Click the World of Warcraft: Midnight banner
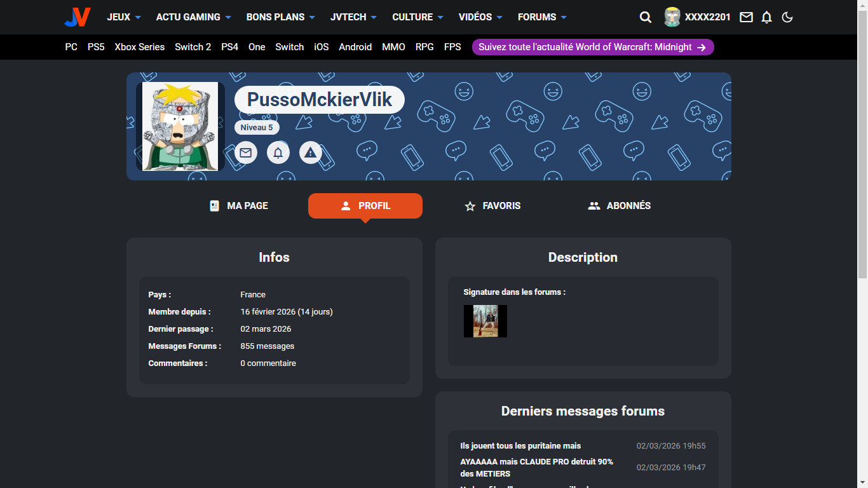The height and width of the screenshot is (488, 868). [x=592, y=47]
